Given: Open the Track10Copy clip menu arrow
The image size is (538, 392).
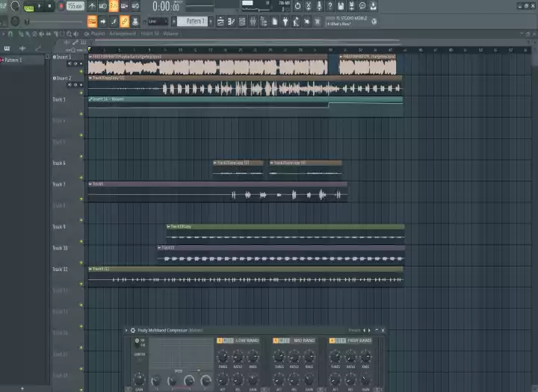Looking at the screenshot, I should pyautogui.click(x=168, y=227).
